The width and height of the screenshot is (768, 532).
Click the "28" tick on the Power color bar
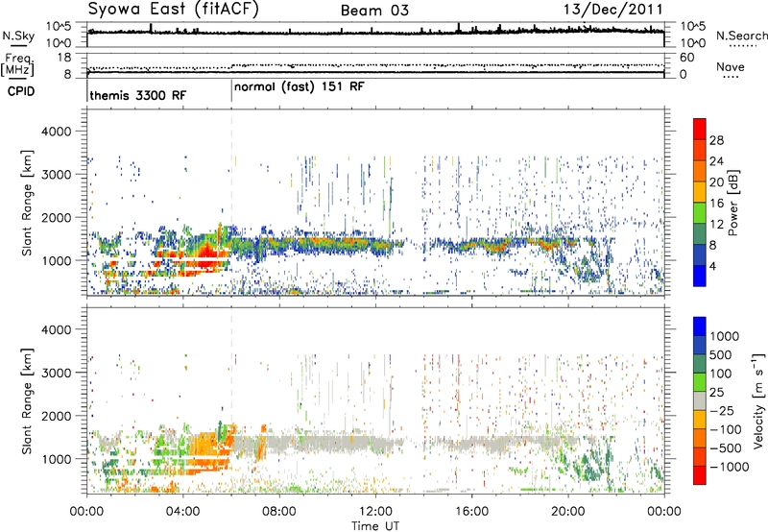point(716,140)
